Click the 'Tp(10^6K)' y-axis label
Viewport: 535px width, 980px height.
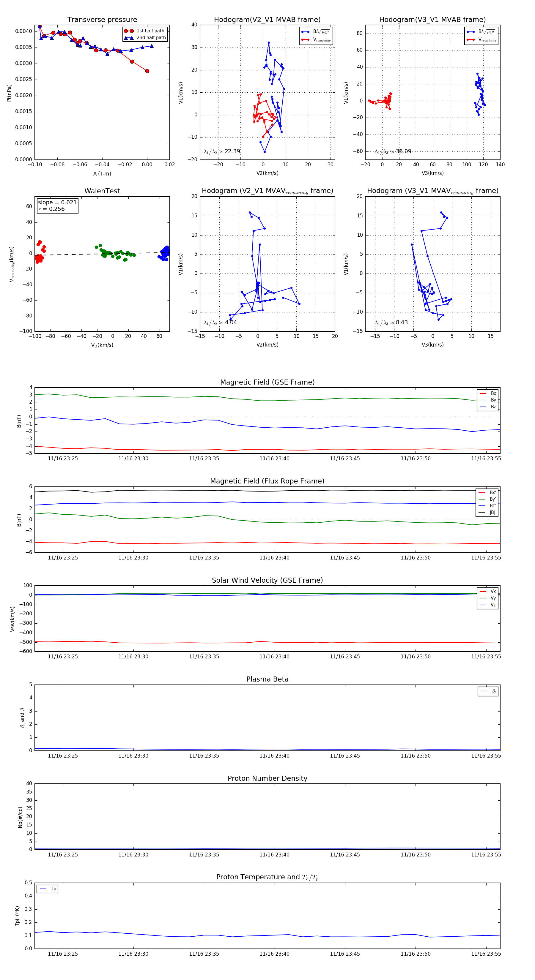18,916
